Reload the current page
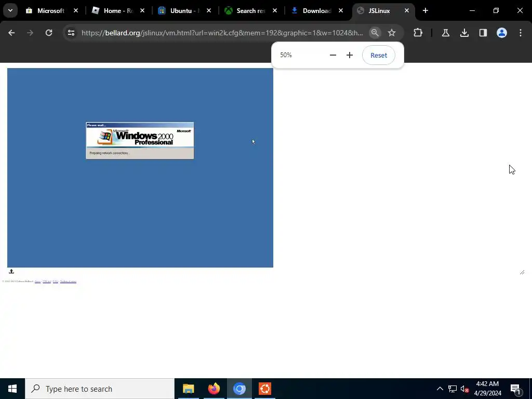532x399 pixels. 49,33
